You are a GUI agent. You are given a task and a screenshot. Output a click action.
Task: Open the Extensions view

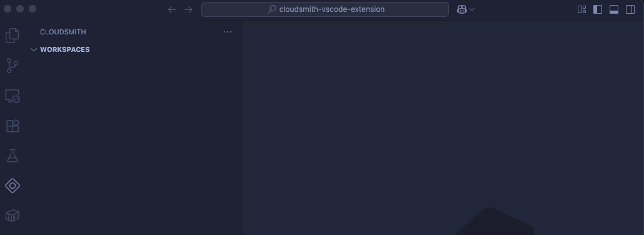pyautogui.click(x=13, y=126)
